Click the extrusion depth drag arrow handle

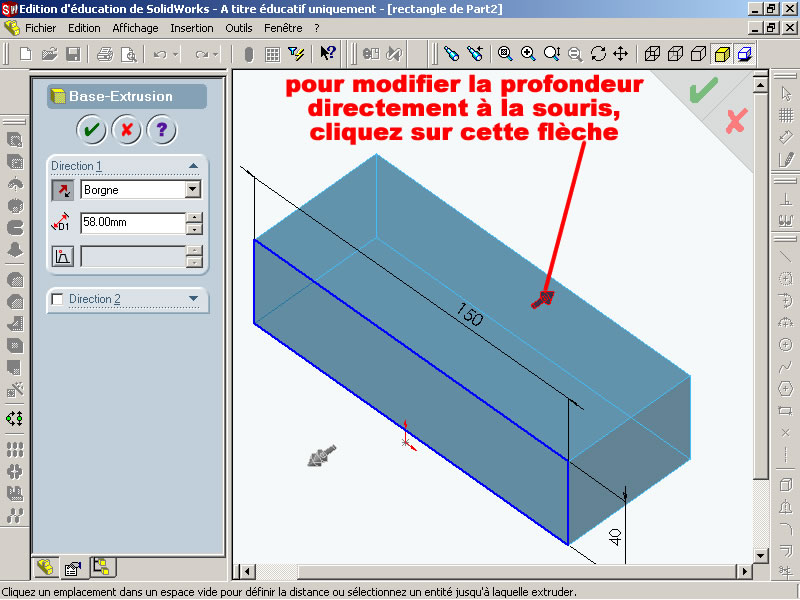click(543, 299)
